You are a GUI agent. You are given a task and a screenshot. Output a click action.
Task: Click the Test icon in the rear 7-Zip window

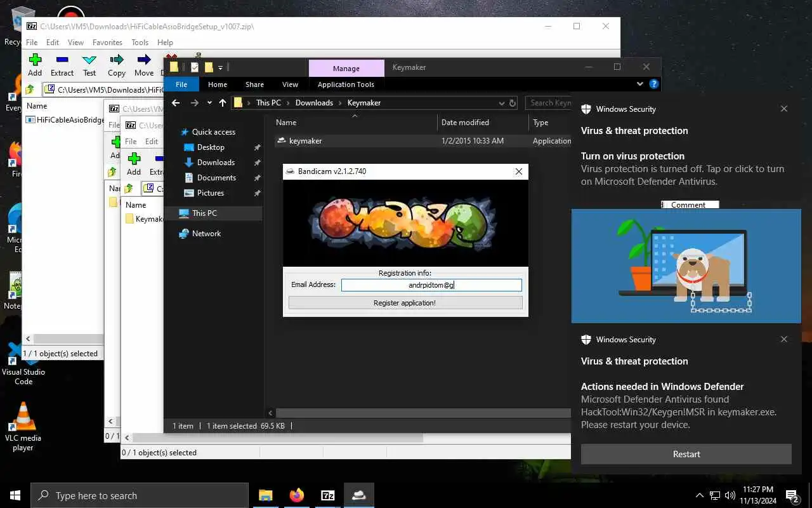[89, 60]
